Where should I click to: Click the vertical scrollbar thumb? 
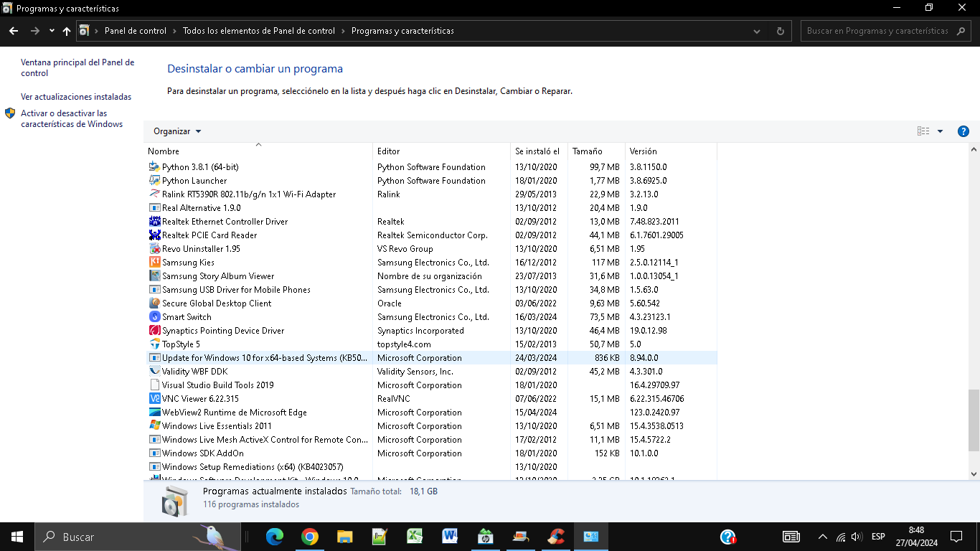point(974,420)
